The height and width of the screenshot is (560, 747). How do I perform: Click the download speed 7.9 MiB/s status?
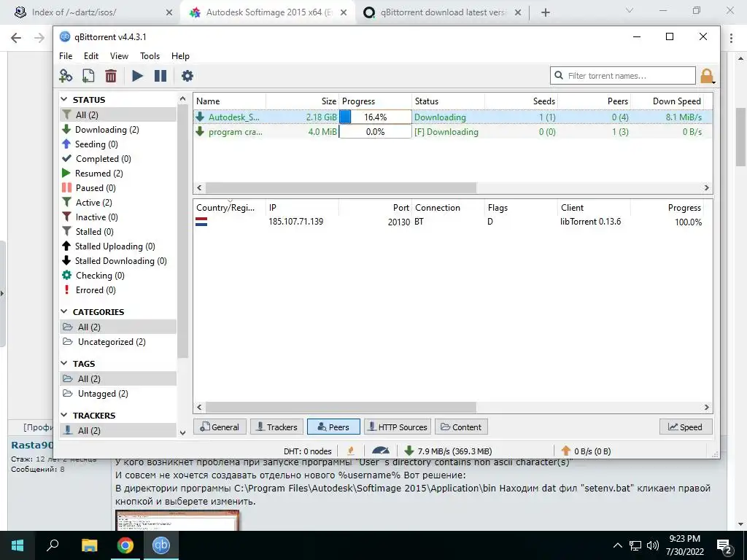449,451
